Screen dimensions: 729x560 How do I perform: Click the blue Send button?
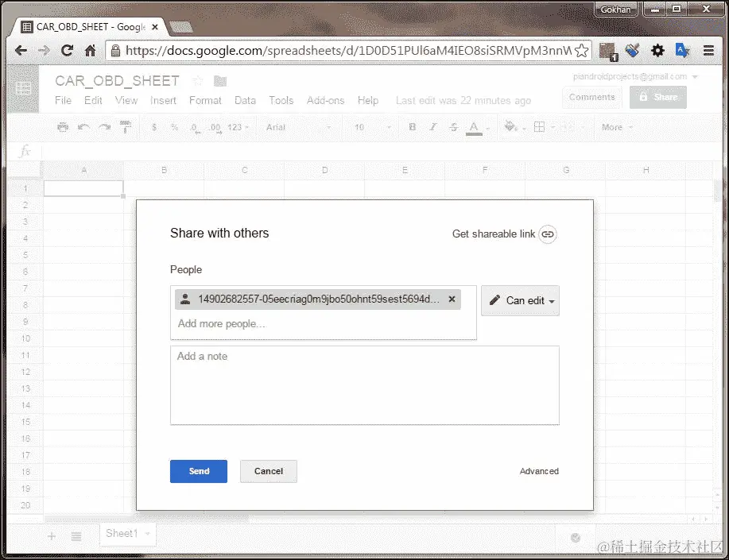(199, 471)
